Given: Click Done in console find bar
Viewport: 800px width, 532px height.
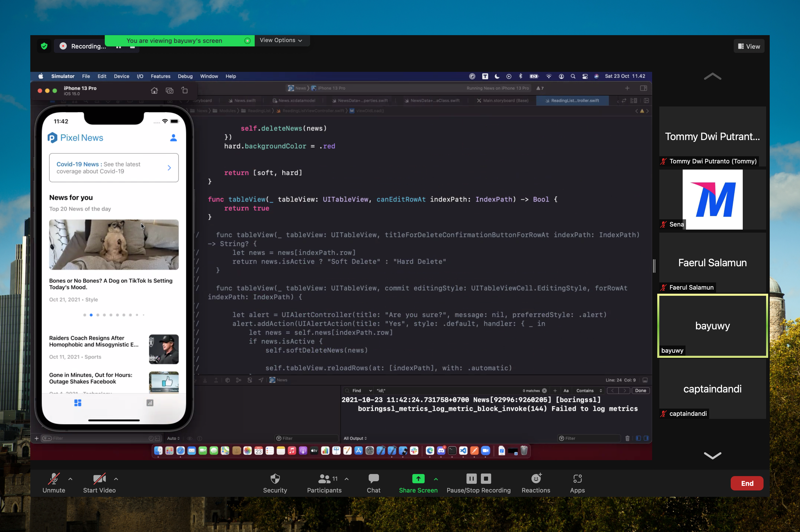Looking at the screenshot, I should coord(640,390).
